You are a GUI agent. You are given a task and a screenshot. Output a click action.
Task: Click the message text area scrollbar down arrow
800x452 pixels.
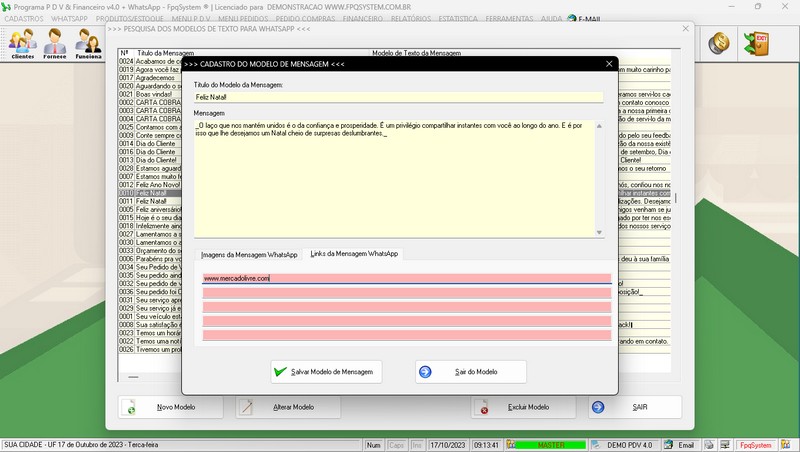pyautogui.click(x=600, y=233)
